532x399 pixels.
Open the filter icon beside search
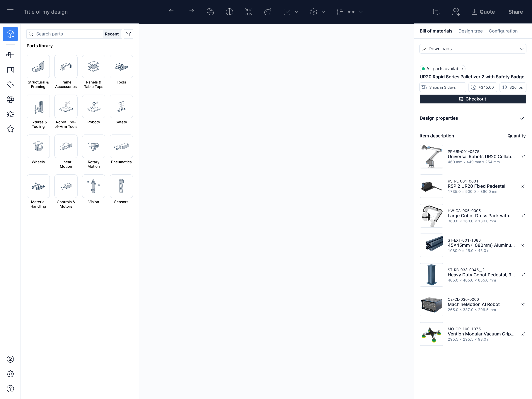(128, 34)
